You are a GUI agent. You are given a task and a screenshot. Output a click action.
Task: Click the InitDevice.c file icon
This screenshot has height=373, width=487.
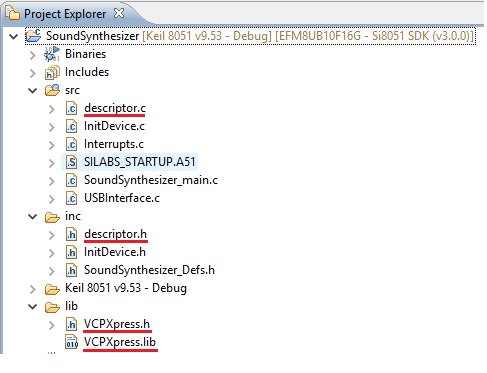coord(71,126)
